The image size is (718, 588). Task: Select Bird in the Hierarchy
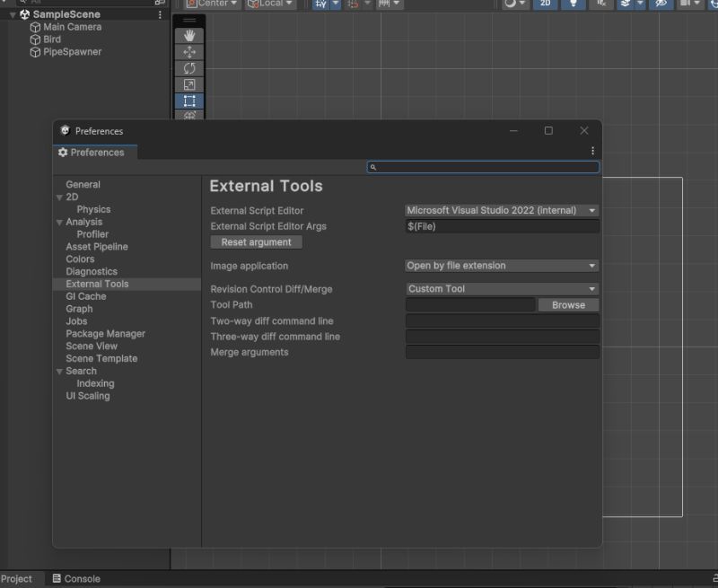pos(52,39)
